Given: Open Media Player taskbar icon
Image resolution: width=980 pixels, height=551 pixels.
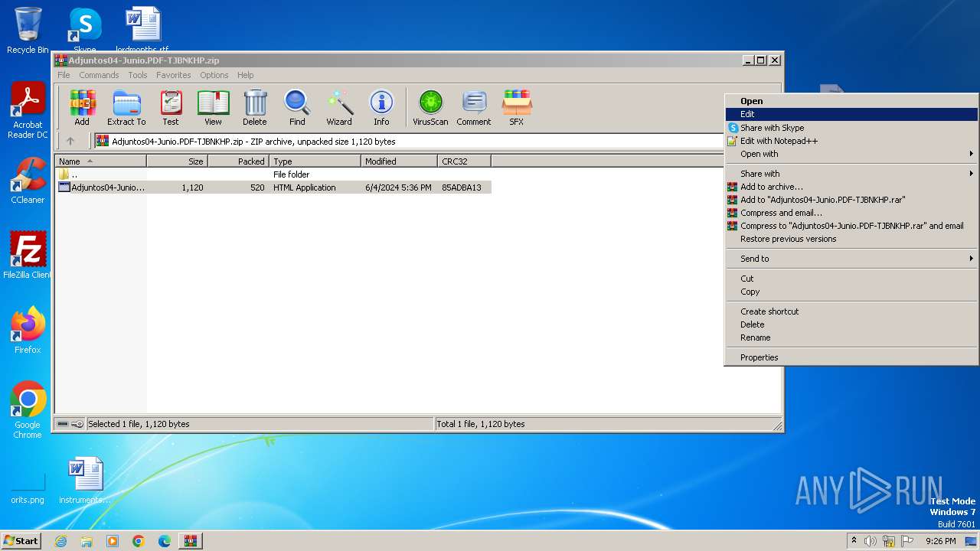Looking at the screenshot, I should pyautogui.click(x=113, y=541).
